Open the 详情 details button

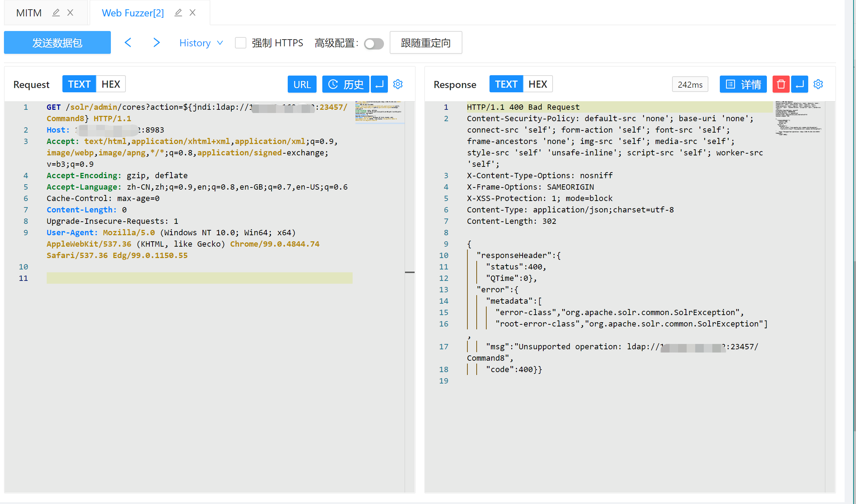coord(743,84)
